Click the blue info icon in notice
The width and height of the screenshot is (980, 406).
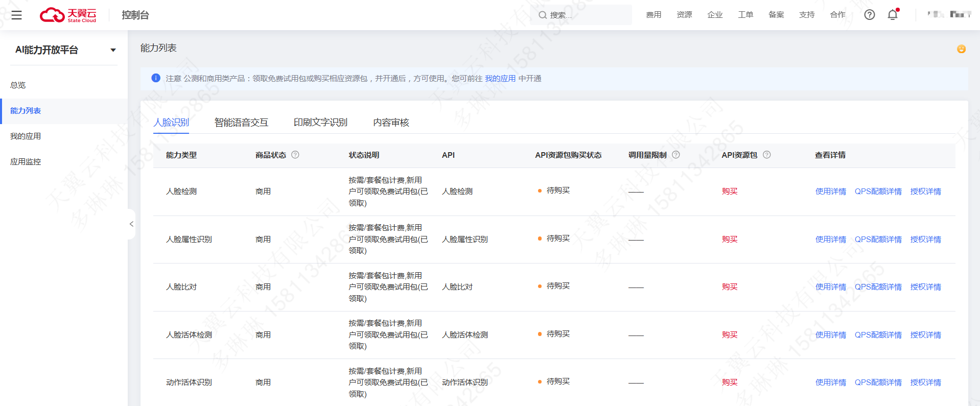click(x=156, y=78)
